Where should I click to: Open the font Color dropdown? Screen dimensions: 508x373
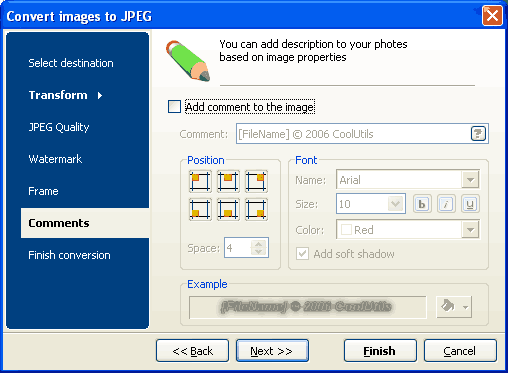tap(470, 230)
